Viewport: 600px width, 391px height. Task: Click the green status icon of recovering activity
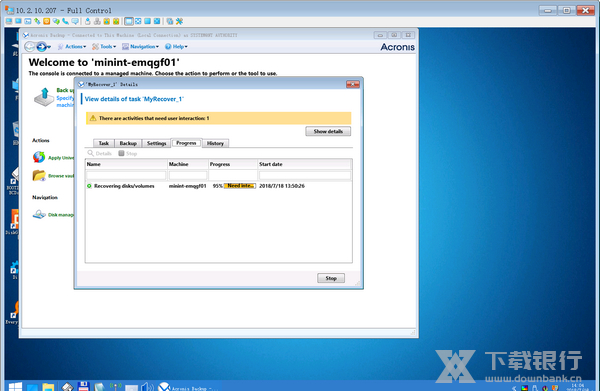89,186
